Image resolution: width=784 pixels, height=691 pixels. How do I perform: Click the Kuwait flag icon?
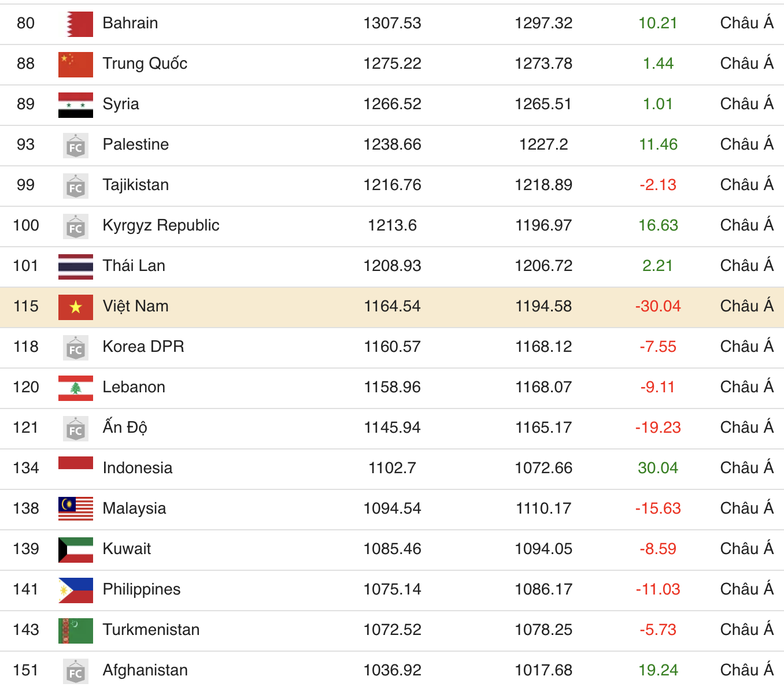[76, 549]
